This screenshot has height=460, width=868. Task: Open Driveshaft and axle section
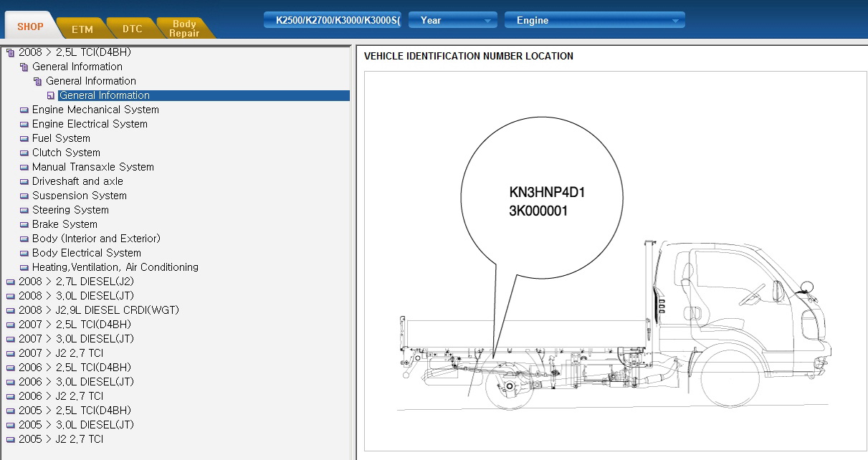[77, 181]
